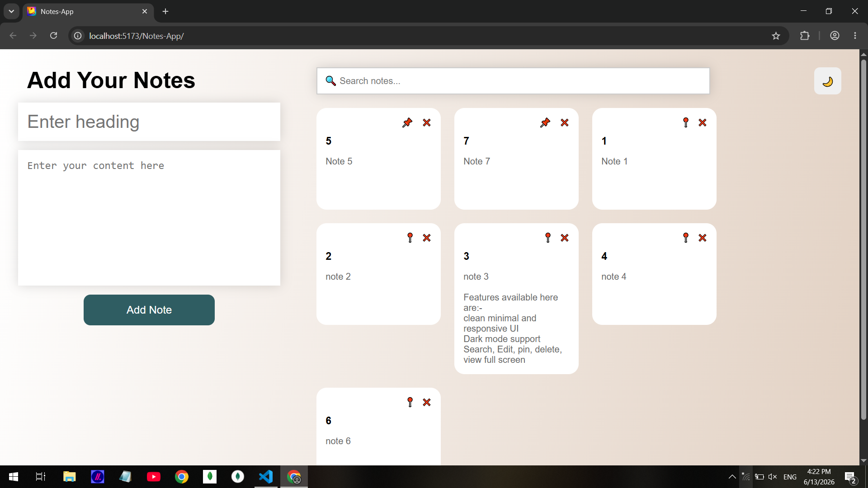The width and height of the screenshot is (868, 488).
Task: Delete note 5 with its red X
Action: [427, 122]
